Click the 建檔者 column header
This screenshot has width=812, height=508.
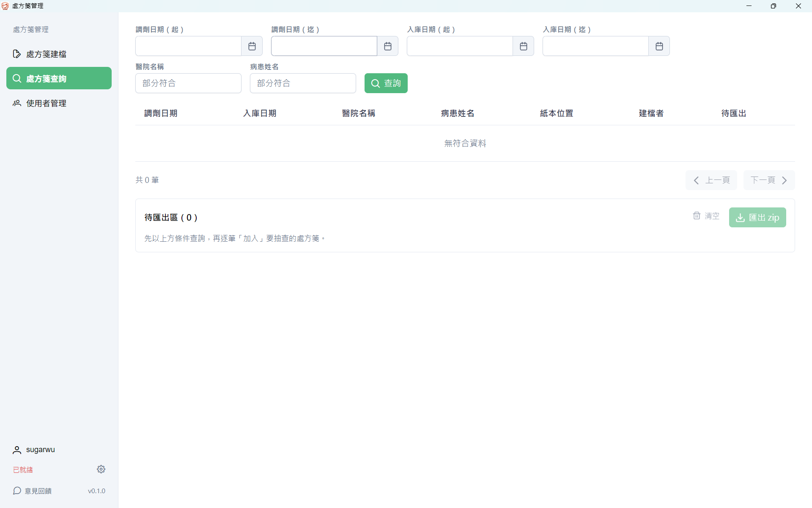click(x=651, y=113)
